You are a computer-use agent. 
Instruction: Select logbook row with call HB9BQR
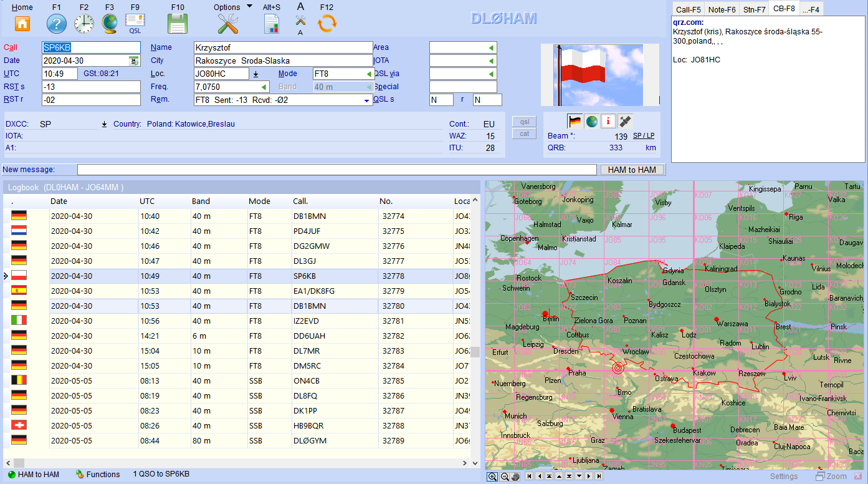tap(237, 425)
